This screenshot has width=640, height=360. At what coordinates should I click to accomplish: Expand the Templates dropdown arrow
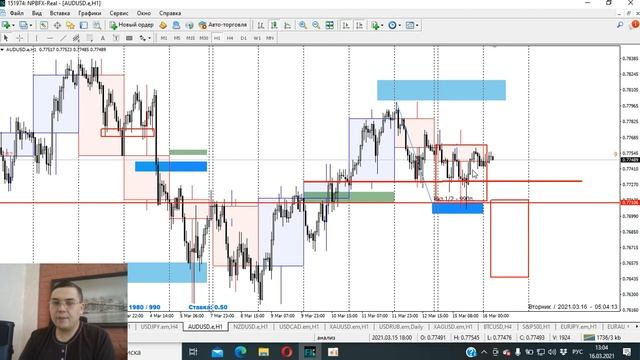coord(417,25)
